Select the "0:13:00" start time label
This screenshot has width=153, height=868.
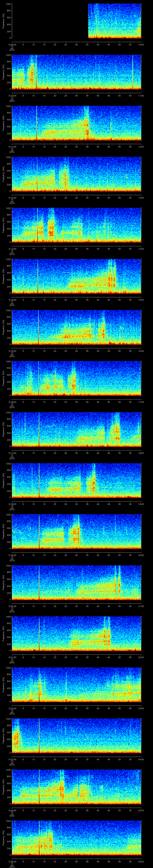12,249
